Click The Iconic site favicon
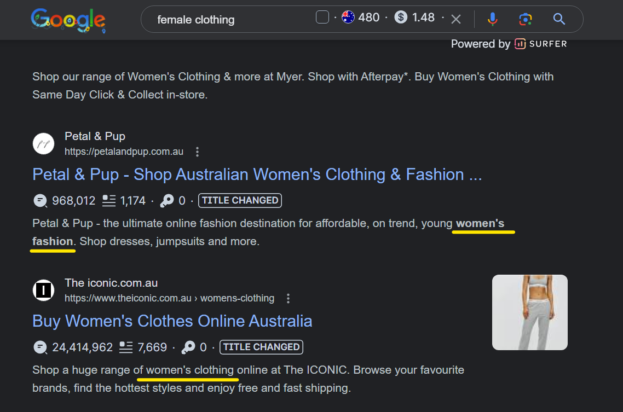 (x=44, y=290)
